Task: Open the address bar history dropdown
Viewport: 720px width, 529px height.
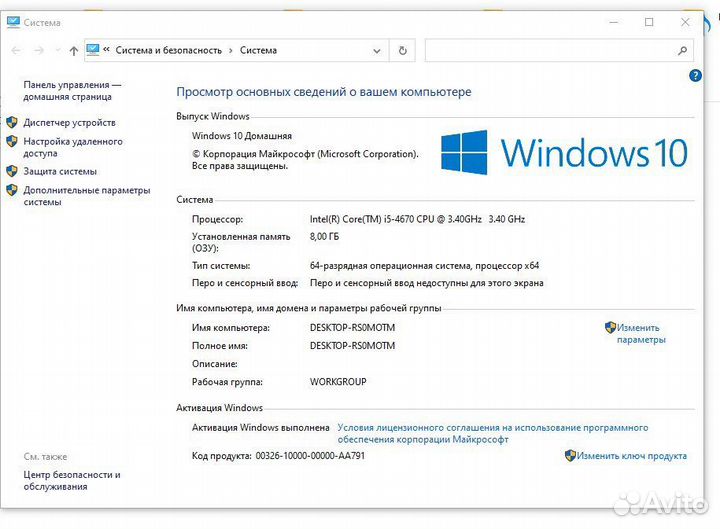Action: (x=377, y=51)
